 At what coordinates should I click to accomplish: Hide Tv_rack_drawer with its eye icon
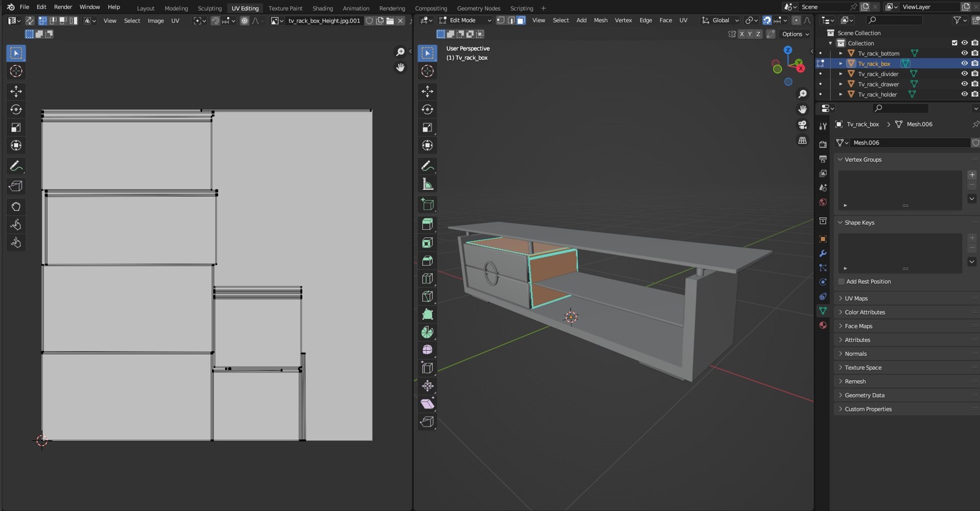click(x=964, y=84)
